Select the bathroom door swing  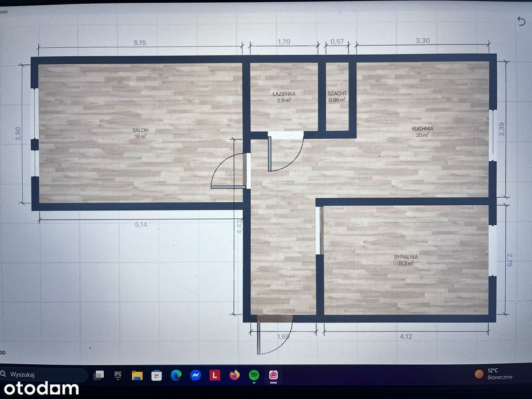(x=286, y=152)
